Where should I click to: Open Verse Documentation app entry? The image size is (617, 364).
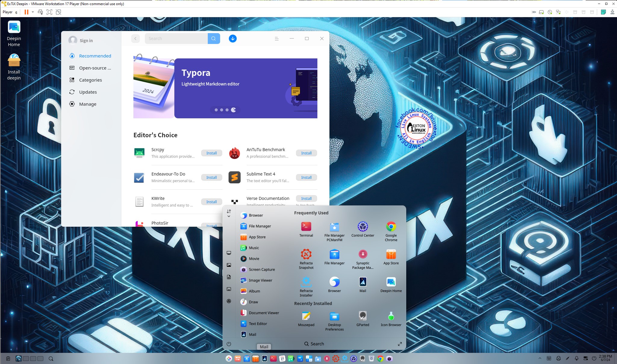click(x=268, y=198)
